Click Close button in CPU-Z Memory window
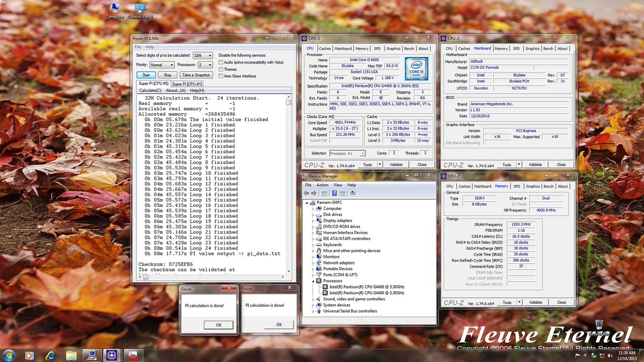Viewport: 644px width, 362px height. pos(561,302)
